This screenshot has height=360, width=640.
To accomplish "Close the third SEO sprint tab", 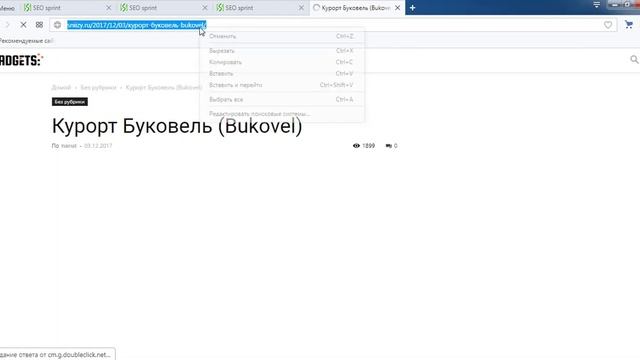I will point(301,8).
